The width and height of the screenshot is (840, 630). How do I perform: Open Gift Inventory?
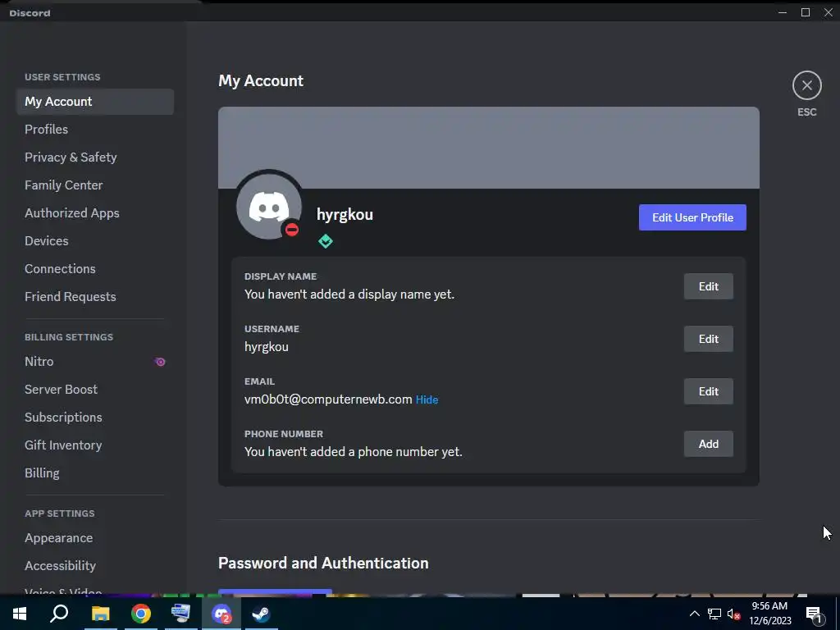click(95, 445)
